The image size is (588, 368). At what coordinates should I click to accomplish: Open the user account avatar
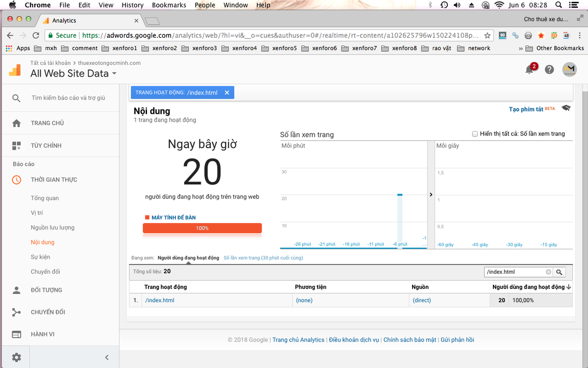coord(569,70)
